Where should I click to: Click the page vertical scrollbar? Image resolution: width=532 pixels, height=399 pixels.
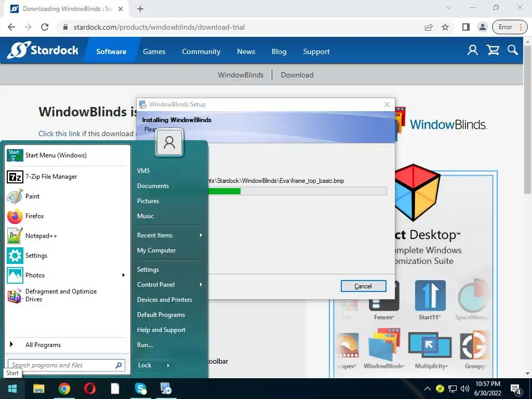click(528, 119)
